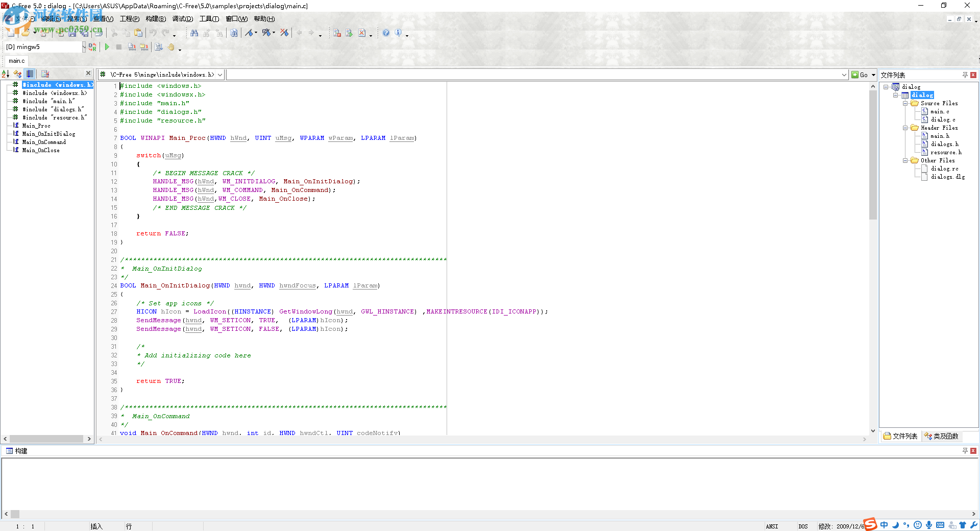
Task: Open dialogs.h in the file tree
Action: (x=944, y=144)
